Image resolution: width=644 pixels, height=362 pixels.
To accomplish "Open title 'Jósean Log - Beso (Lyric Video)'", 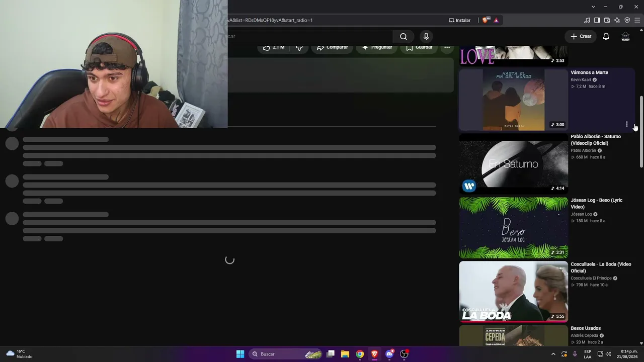I will click(x=597, y=204).
